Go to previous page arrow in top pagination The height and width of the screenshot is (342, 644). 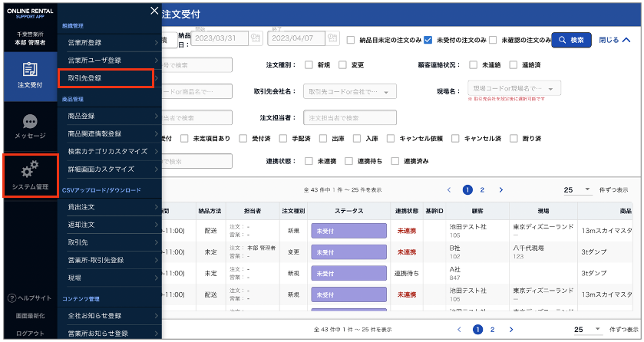point(450,189)
